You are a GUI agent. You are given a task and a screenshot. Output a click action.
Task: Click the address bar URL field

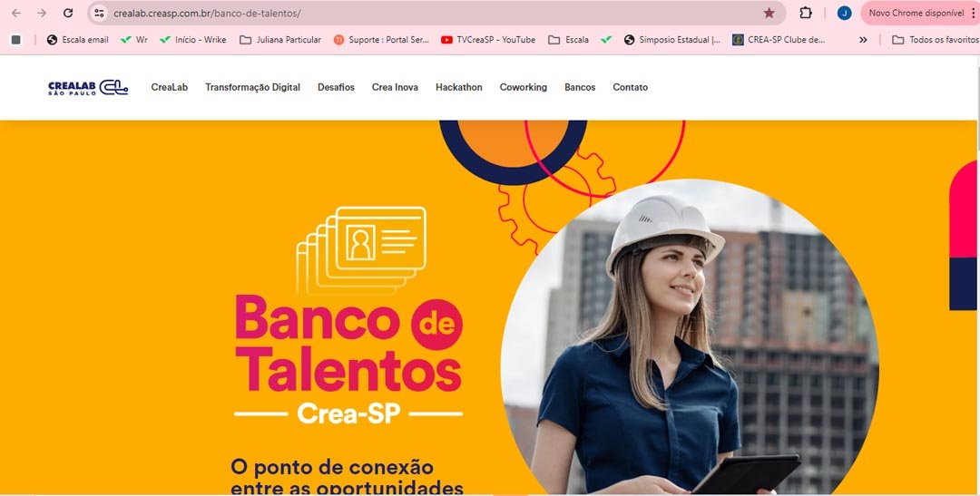[431, 13]
